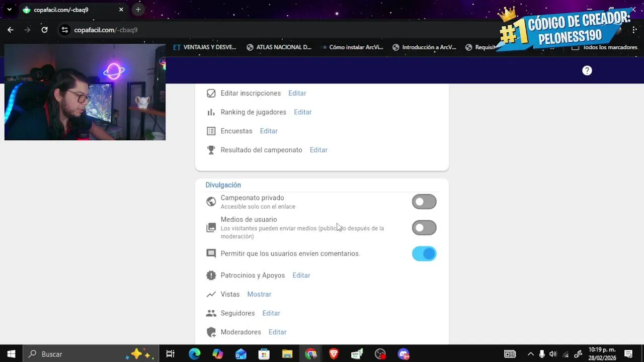644x362 pixels.
Task: Open Todos los marcadores folder
Action: (x=605, y=47)
